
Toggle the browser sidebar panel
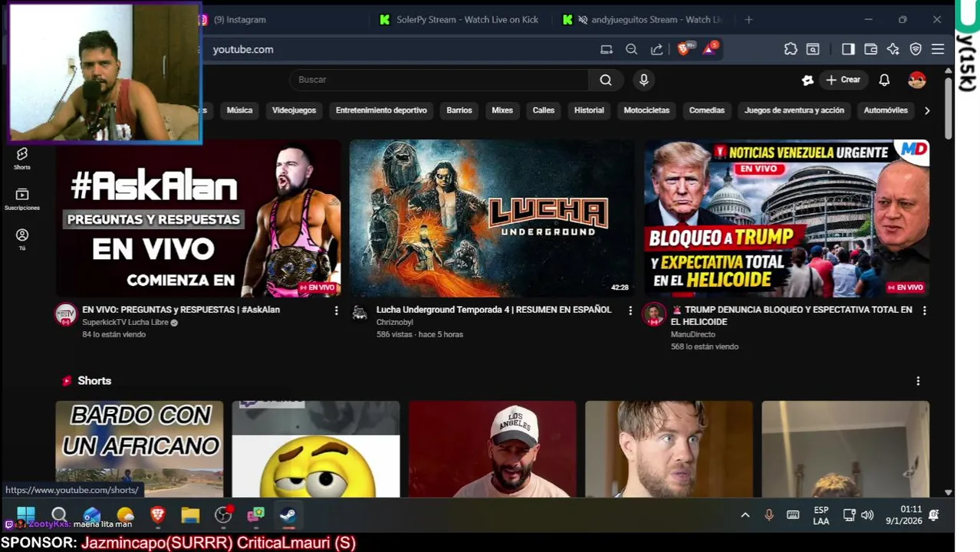(x=848, y=49)
